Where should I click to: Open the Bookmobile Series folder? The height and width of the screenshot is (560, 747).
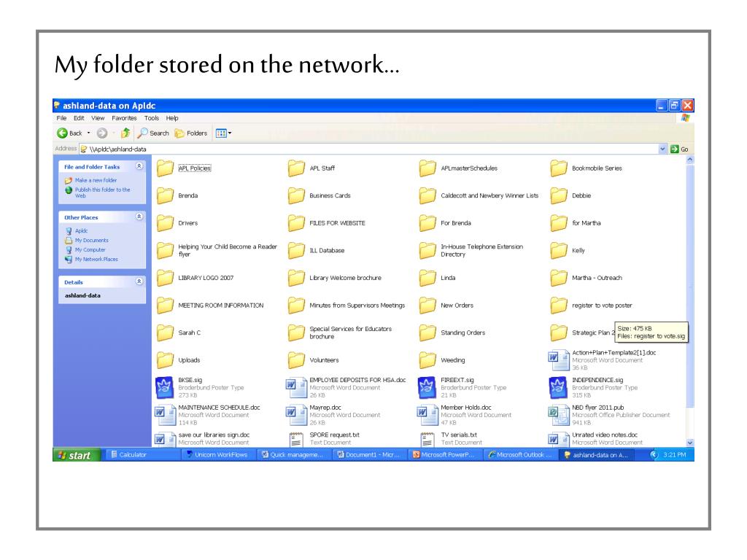tap(587, 168)
